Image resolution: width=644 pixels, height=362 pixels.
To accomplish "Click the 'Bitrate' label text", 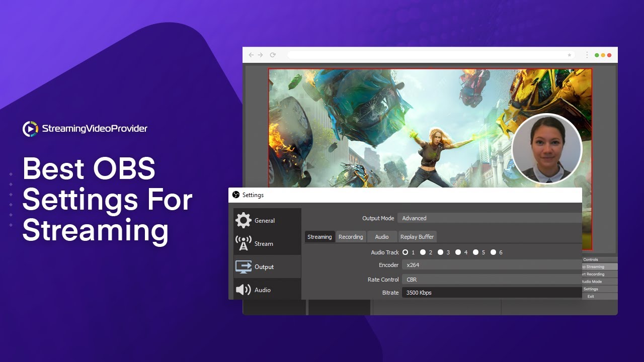I will 390,293.
